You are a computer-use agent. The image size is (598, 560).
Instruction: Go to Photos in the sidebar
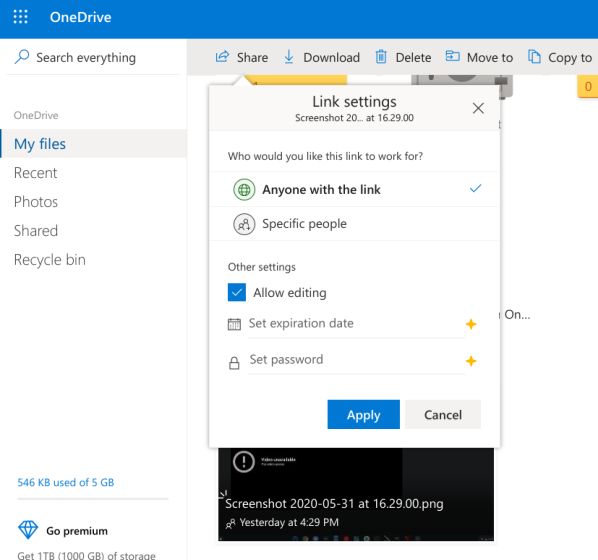(x=36, y=202)
